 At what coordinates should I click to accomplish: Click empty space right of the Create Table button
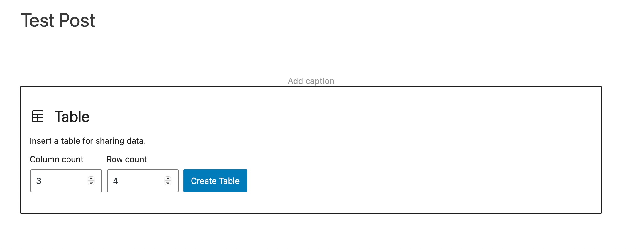[416, 181]
